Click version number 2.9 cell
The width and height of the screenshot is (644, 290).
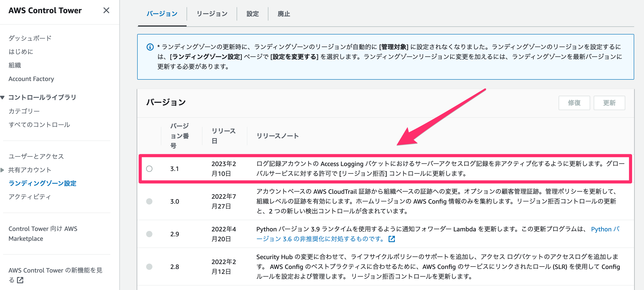pos(175,234)
